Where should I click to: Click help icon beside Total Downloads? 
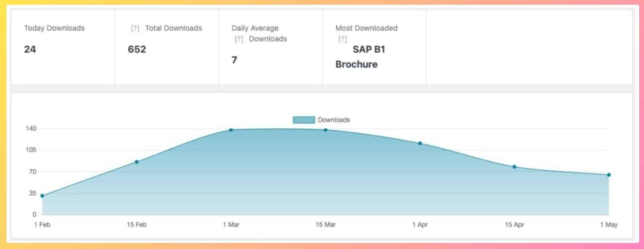pos(135,29)
